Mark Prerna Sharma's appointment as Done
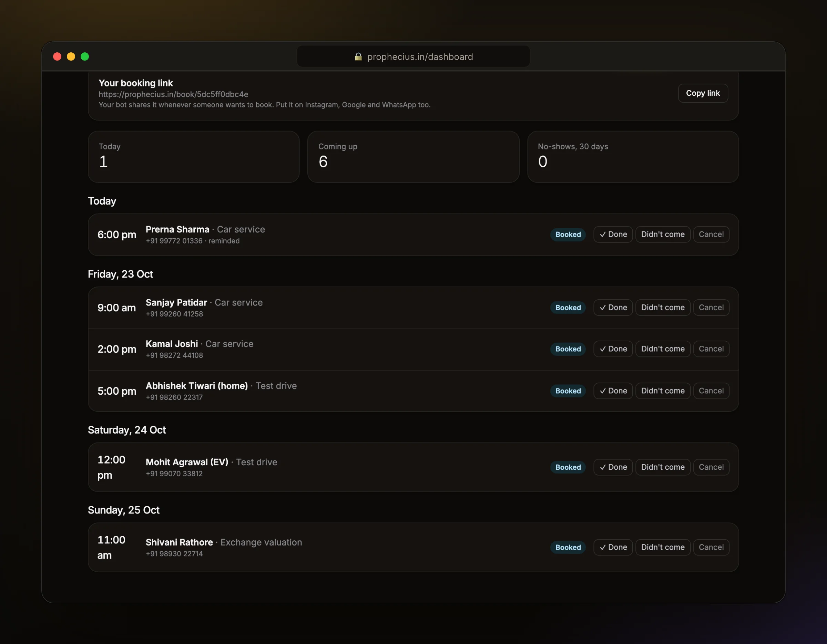 (613, 234)
